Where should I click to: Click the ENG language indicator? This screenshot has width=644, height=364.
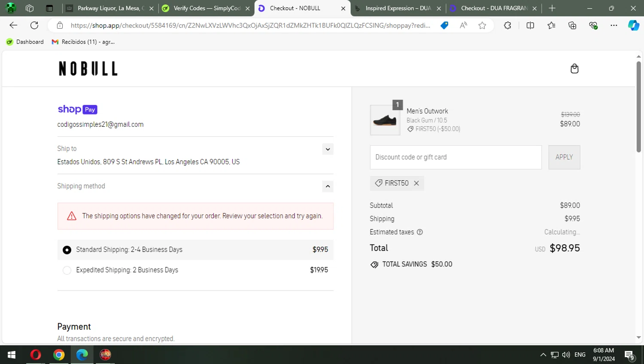(580, 355)
